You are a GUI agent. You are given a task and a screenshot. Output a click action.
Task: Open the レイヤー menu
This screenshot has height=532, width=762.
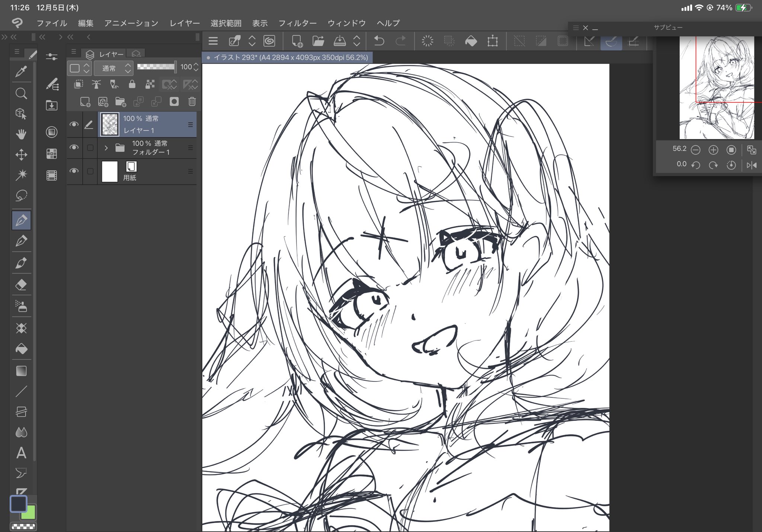tap(185, 23)
